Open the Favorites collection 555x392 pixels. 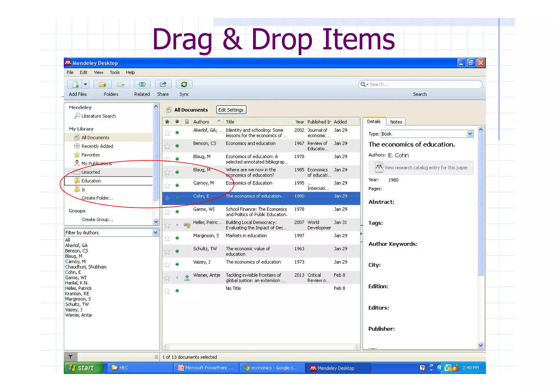91,155
